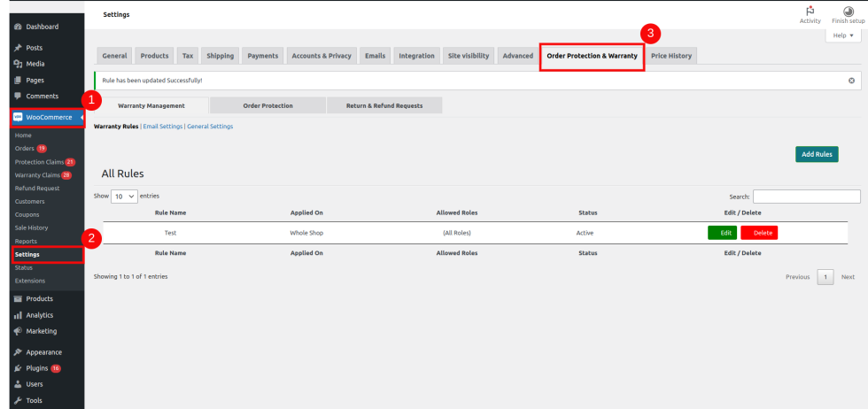868x409 pixels.
Task: Go to the Emails tab
Action: click(x=376, y=56)
